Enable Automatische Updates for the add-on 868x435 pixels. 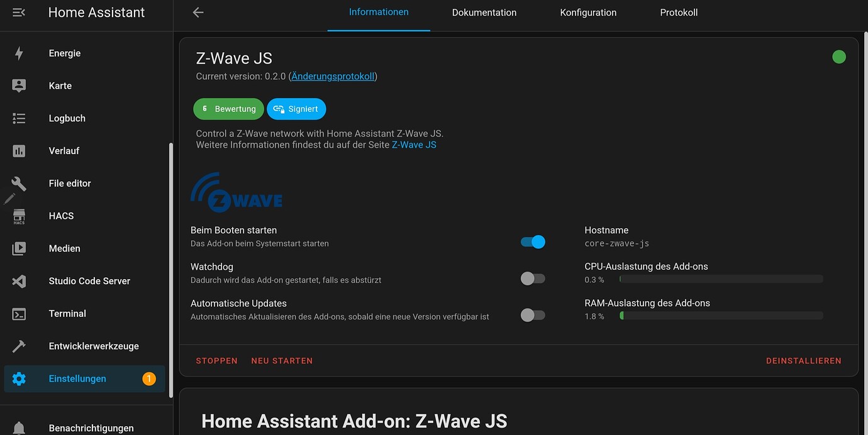tap(533, 315)
